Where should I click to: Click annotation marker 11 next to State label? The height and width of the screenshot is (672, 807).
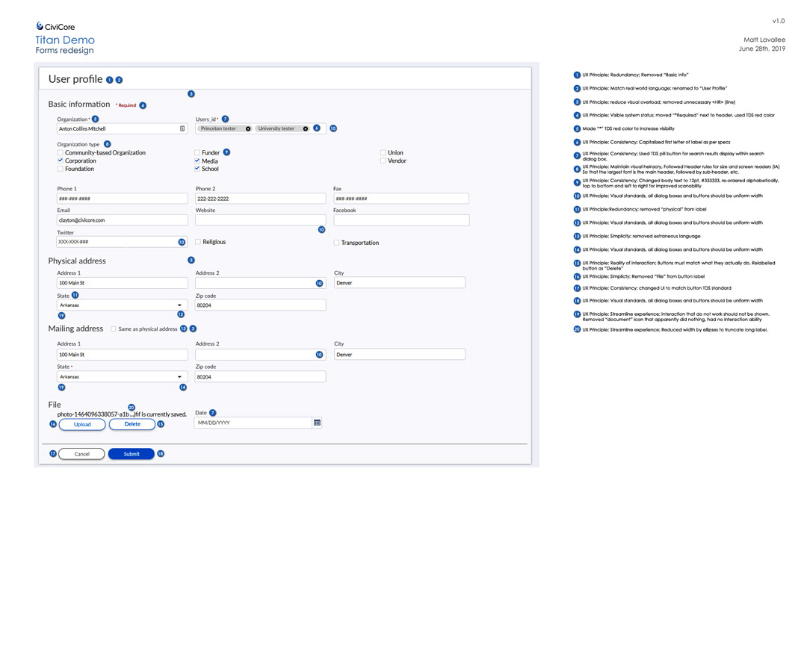pyautogui.click(x=75, y=296)
